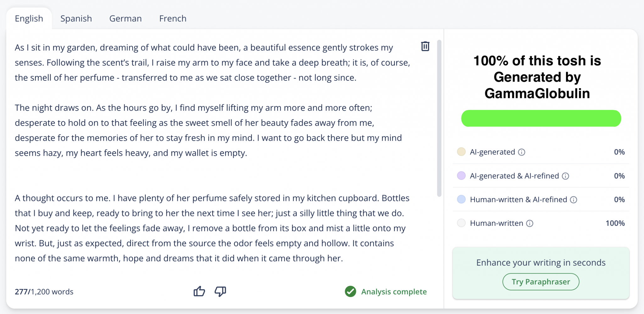Open info icon beside AI-generated & AI-refined
The height and width of the screenshot is (314, 644).
tap(565, 176)
